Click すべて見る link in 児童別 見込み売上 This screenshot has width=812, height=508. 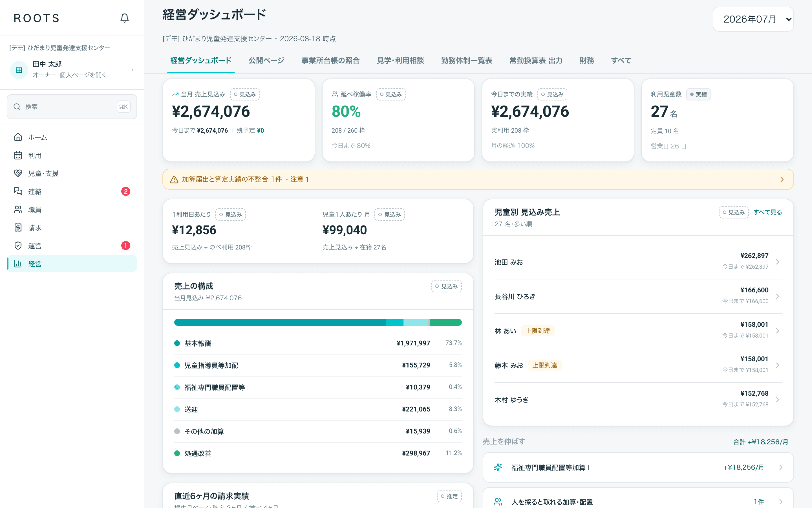click(x=768, y=212)
